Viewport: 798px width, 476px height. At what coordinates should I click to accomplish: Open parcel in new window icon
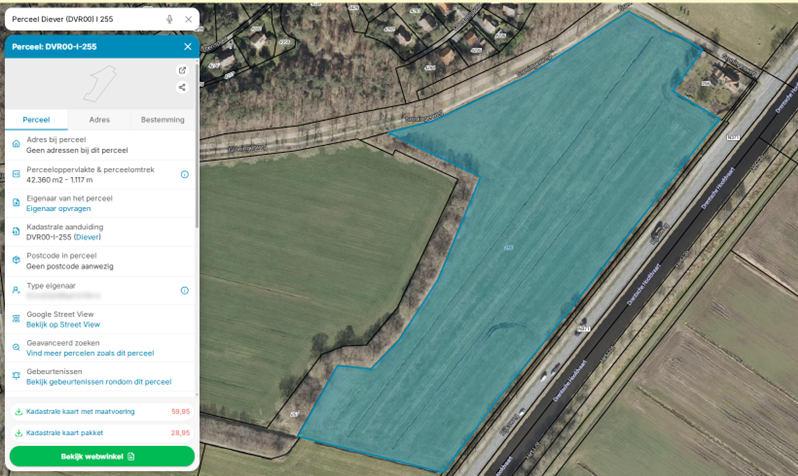[x=182, y=71]
